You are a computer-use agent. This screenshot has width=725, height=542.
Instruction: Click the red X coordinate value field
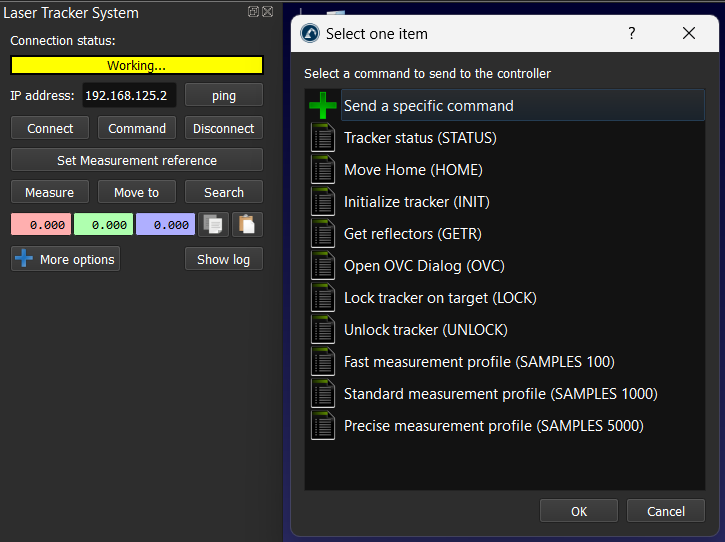click(x=40, y=225)
